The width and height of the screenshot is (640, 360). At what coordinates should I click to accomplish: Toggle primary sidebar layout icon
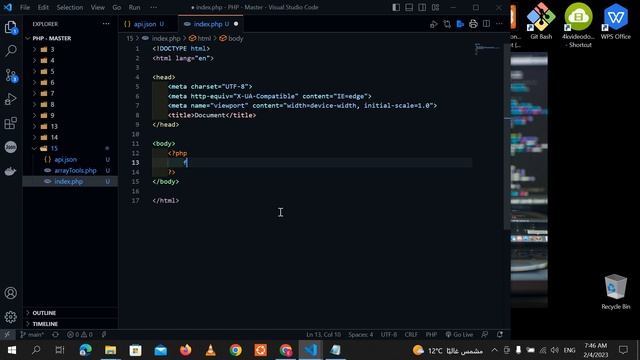pyautogui.click(x=396, y=7)
